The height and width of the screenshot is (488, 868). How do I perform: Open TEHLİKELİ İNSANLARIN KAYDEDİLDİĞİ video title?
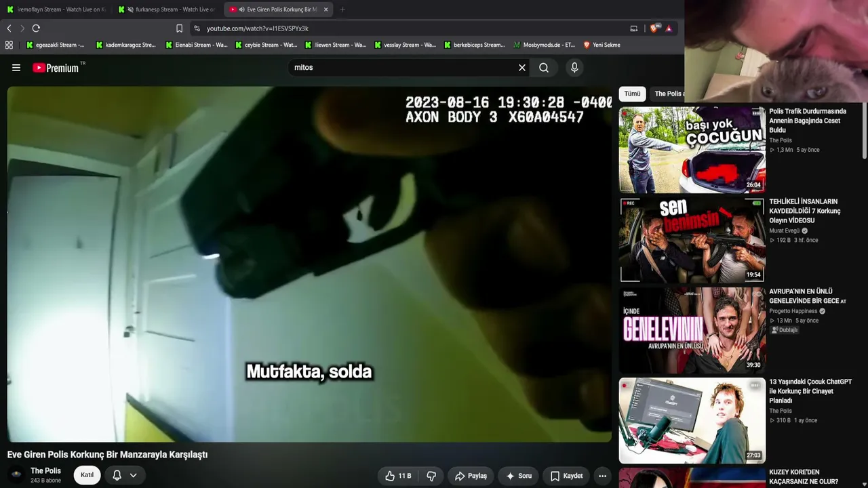point(805,211)
